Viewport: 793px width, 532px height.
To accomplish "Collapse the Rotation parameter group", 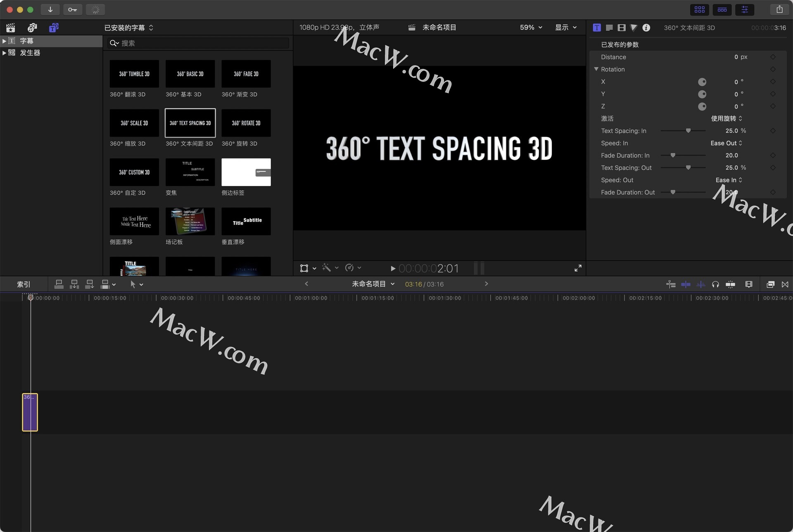I will tap(596, 69).
